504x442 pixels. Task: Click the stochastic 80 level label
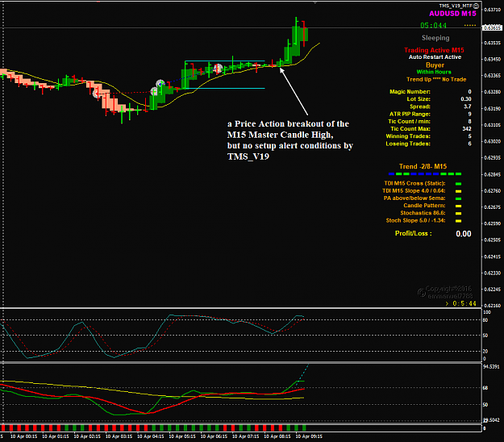click(485, 320)
